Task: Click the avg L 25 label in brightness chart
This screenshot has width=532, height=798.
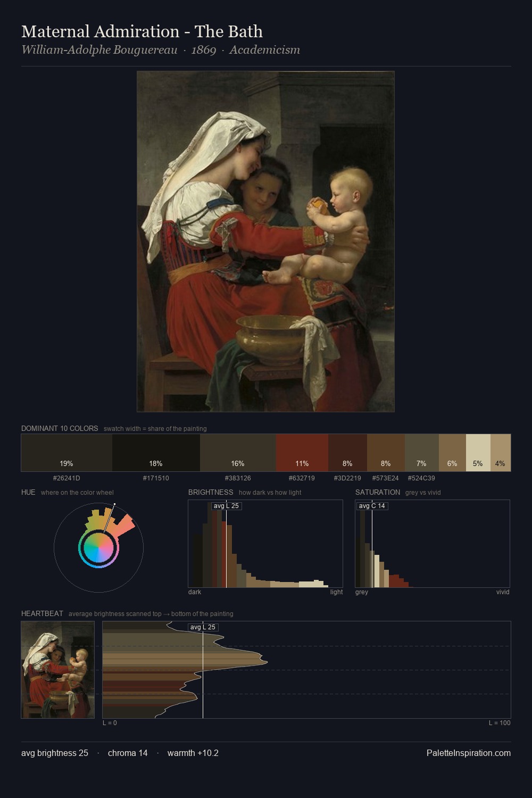Action: (x=226, y=506)
